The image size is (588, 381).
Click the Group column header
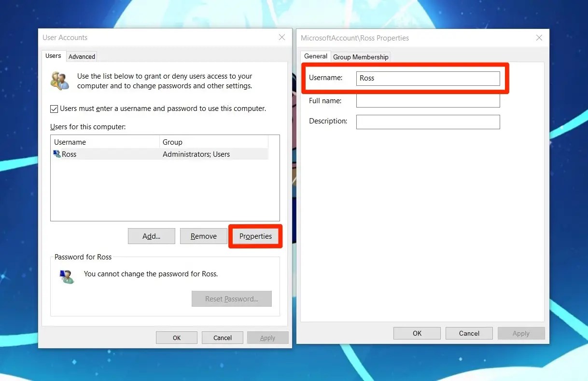point(214,142)
